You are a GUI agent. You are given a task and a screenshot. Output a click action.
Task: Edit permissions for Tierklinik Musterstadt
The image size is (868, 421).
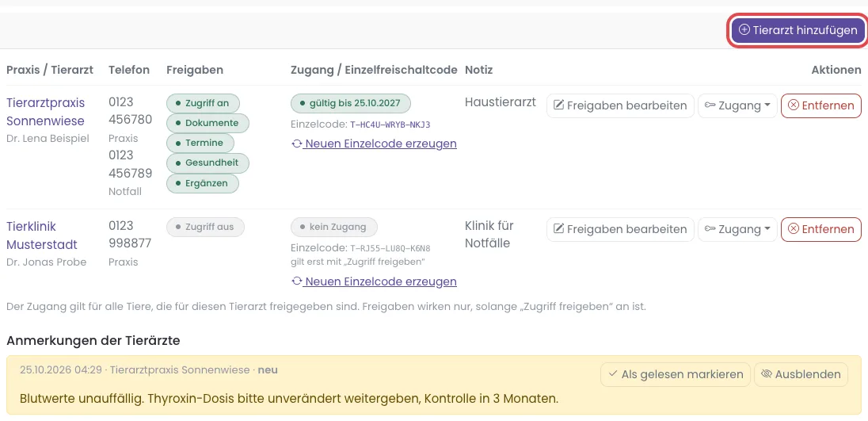coord(620,229)
